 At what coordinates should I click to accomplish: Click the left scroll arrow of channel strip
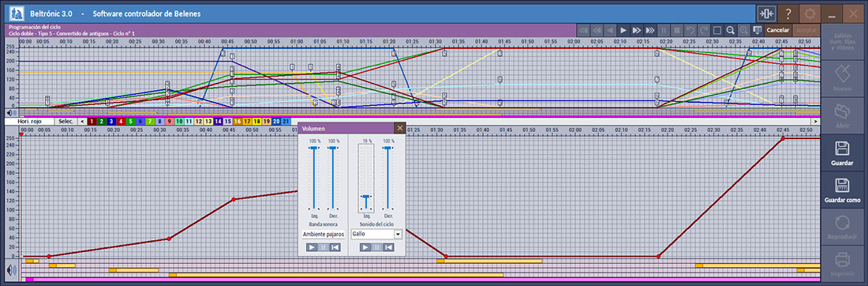click(x=82, y=121)
